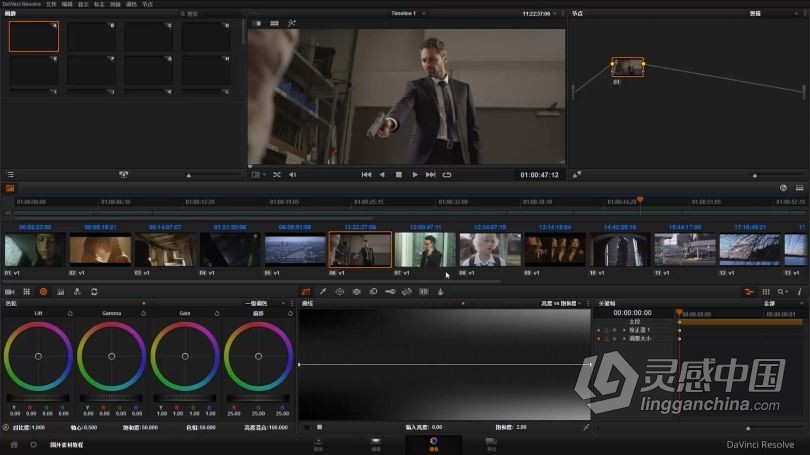Click the gallery still list view icon
810x455 pixels.
click(10, 175)
